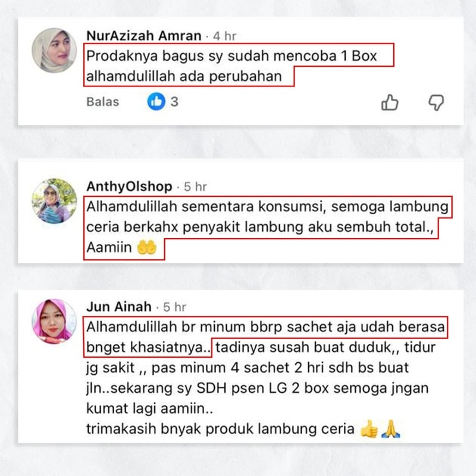Image resolution: width=476 pixels, height=476 pixels.
Task: Open Jun Ainah's profile avatar
Action: pyautogui.click(x=54, y=321)
